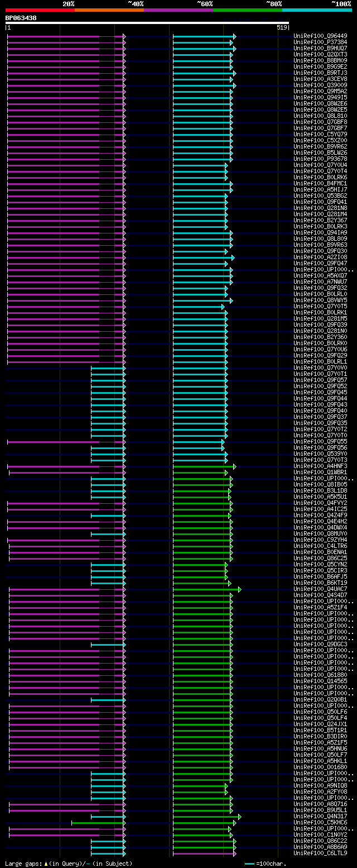Select hit label UniRef100_Q94IA9

(320, 233)
